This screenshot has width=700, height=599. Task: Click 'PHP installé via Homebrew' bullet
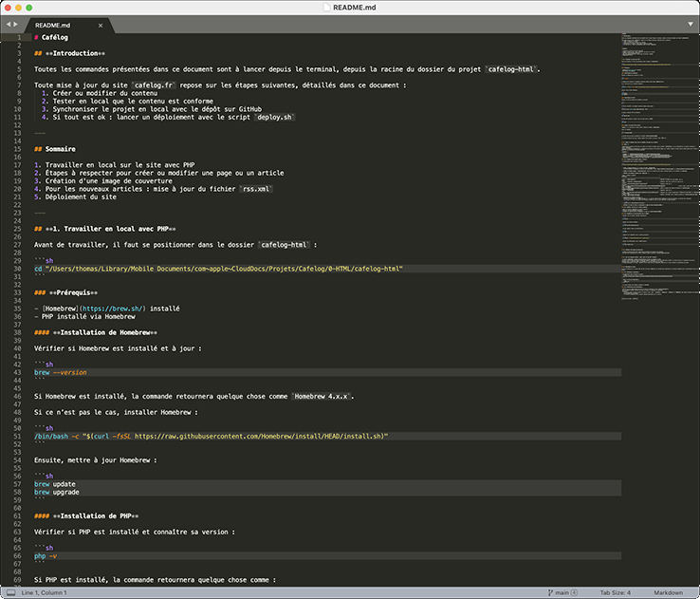click(84, 317)
